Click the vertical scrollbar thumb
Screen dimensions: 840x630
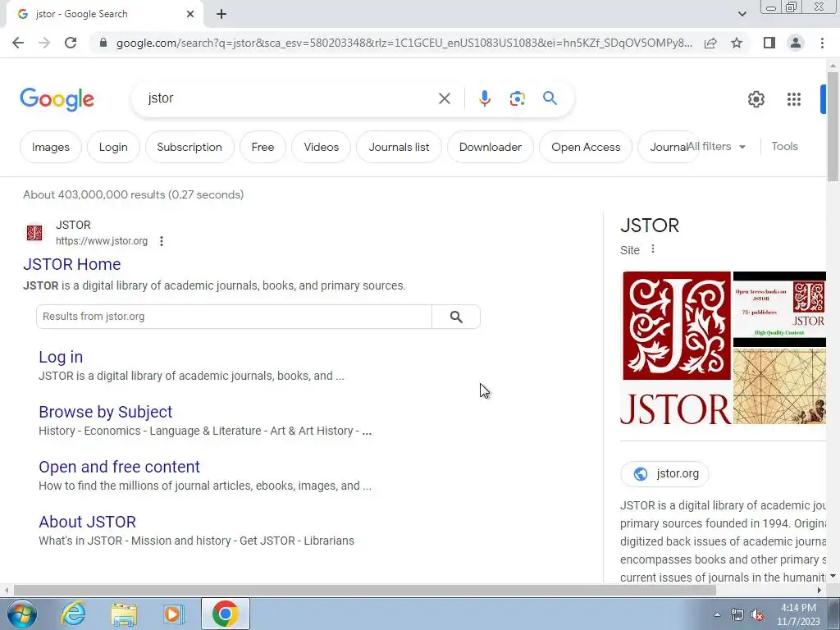tap(833, 127)
